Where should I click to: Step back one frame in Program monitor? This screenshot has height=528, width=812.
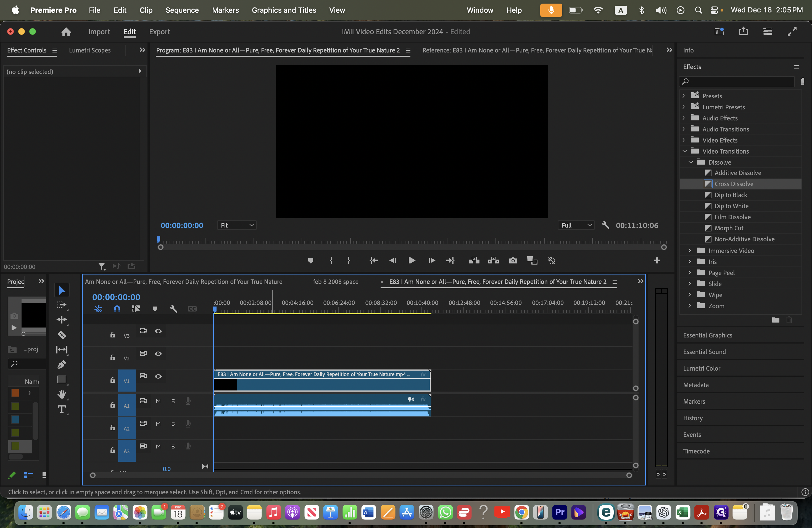(x=393, y=261)
